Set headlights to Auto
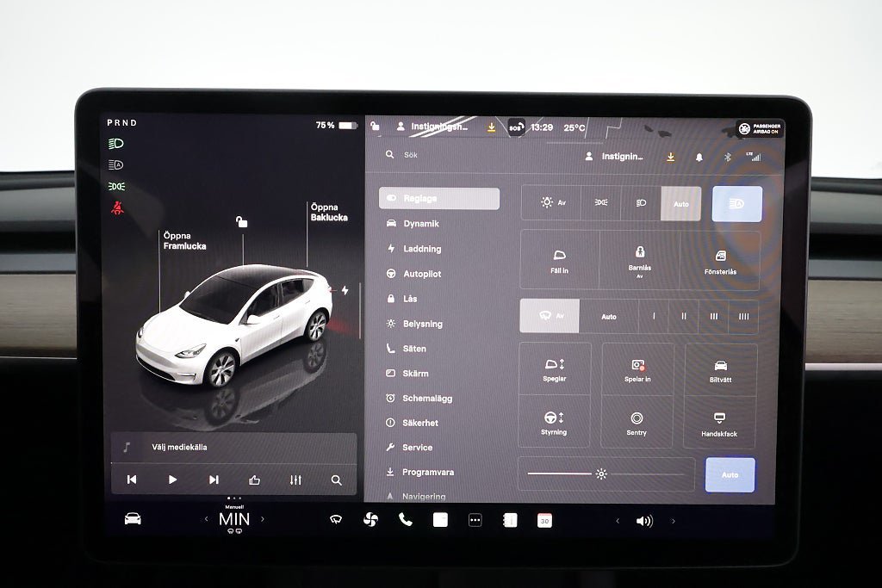This screenshot has width=882, height=588. click(x=681, y=203)
